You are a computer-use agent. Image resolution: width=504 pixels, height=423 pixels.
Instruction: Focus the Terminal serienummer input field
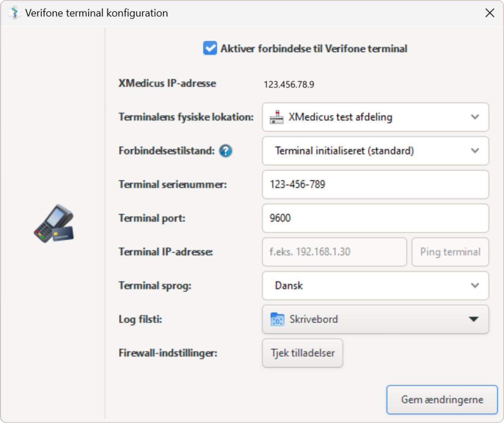click(x=375, y=185)
